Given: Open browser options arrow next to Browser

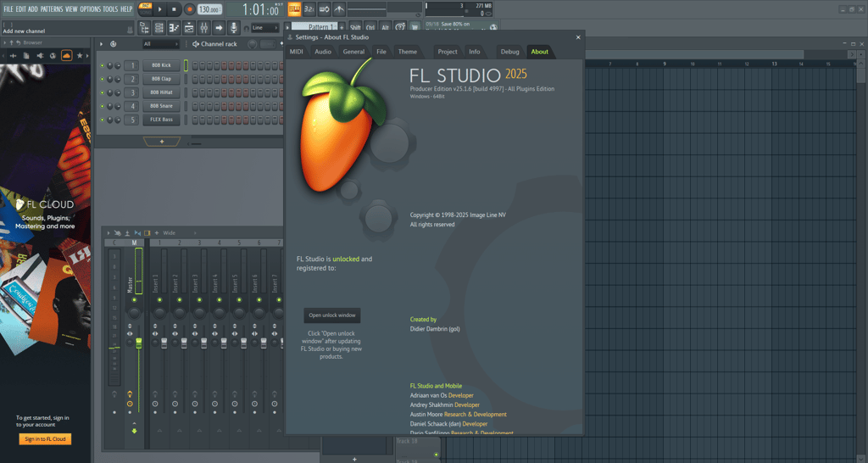Looking at the screenshot, I should pyautogui.click(x=5, y=42).
